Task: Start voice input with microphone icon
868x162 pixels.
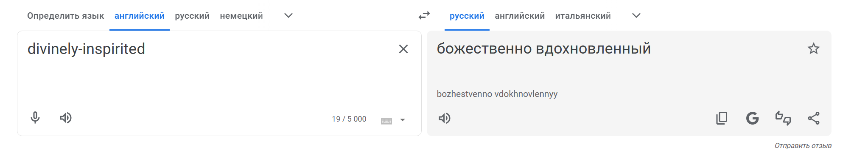Action: point(35,118)
